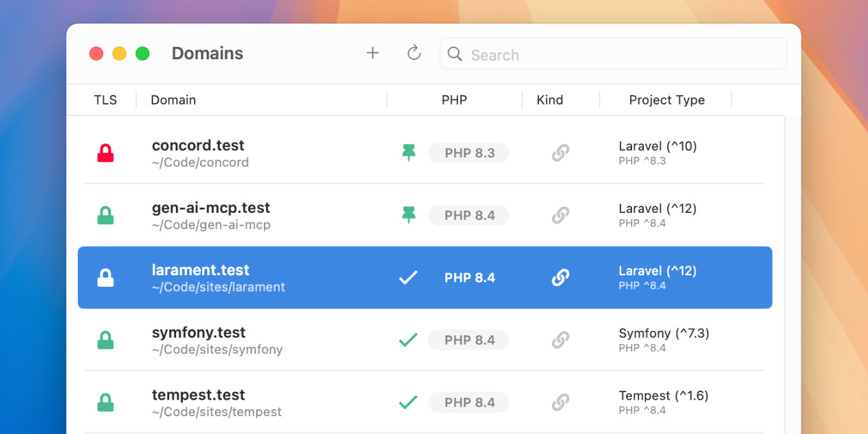Click the refresh icon in the toolbar
The image size is (868, 434).
414,54
